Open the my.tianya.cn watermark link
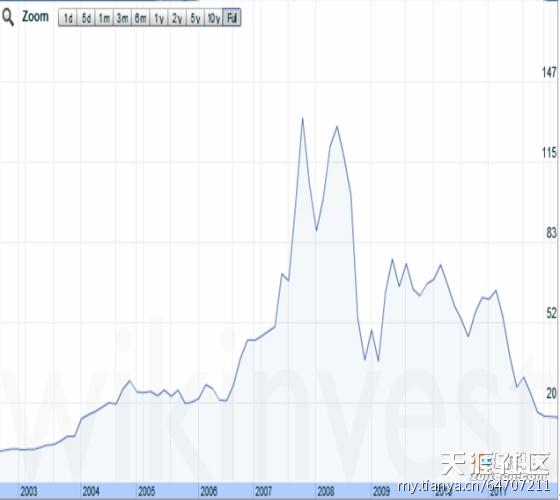560x500 pixels. (474, 486)
